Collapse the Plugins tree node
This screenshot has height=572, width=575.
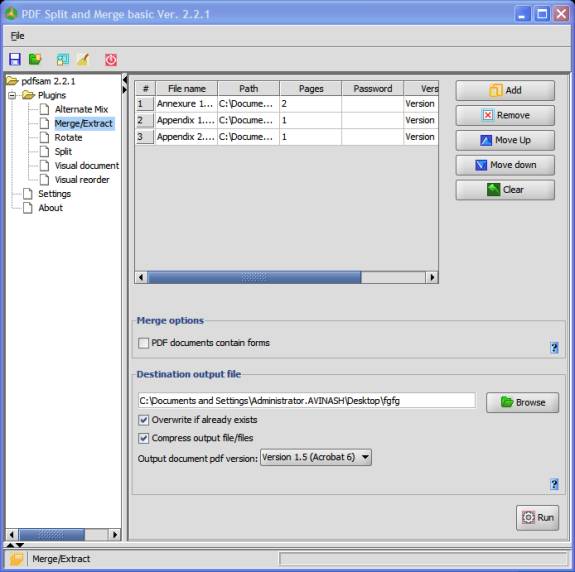click(12, 95)
